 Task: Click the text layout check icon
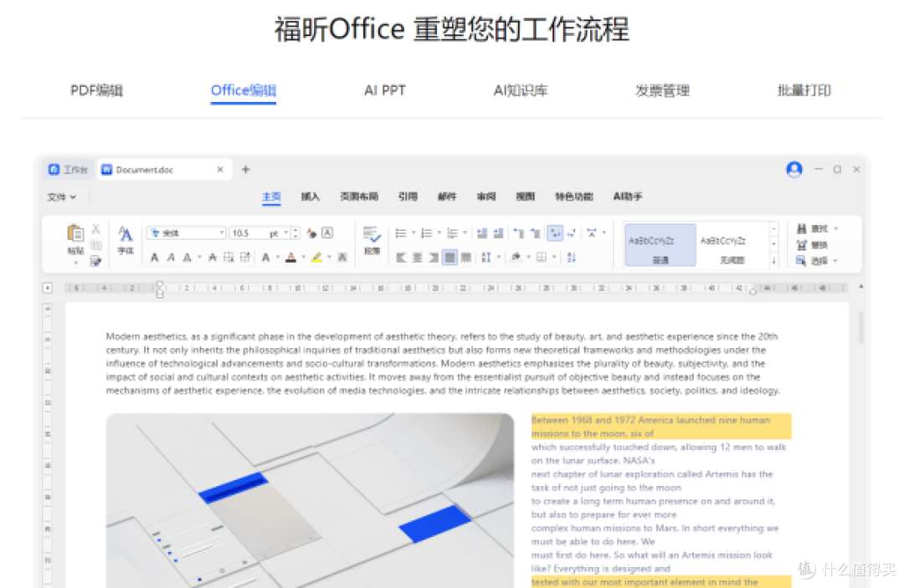pyautogui.click(x=372, y=235)
